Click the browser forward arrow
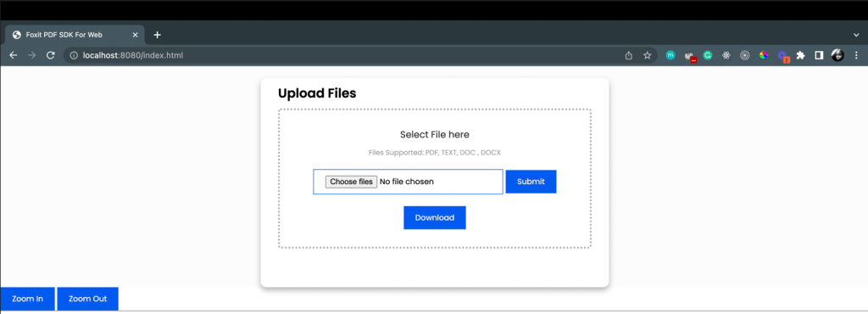Image resolution: width=868 pixels, height=314 pixels. [31, 55]
